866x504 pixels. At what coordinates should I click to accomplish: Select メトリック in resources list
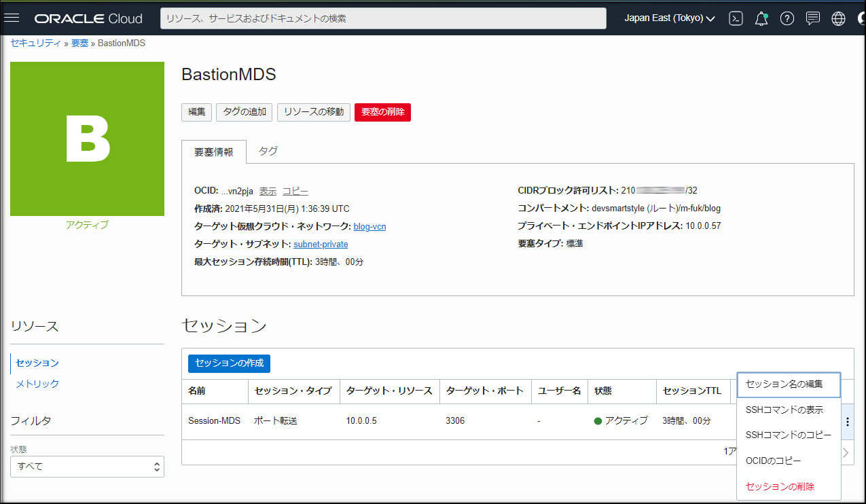[37, 384]
